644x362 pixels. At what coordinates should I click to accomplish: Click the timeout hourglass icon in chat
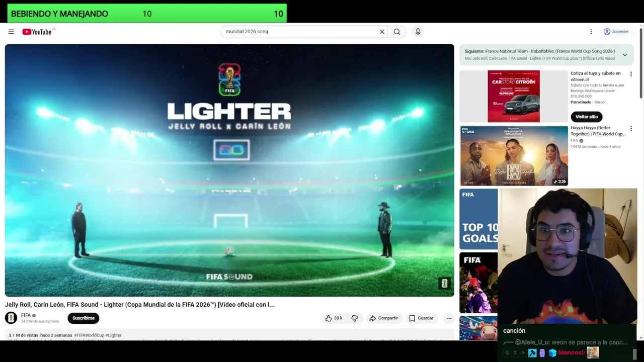515,353
